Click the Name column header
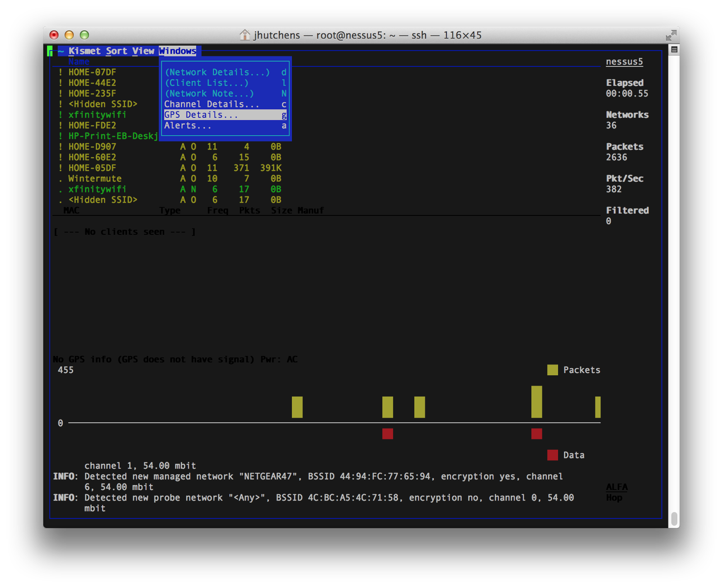Image resolution: width=723 pixels, height=588 pixels. [x=79, y=62]
